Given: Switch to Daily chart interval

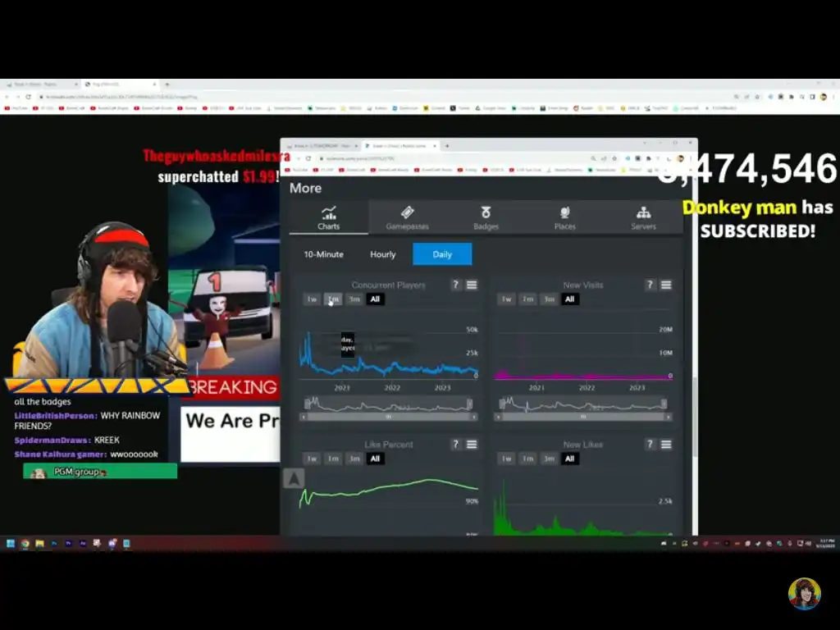Looking at the screenshot, I should pyautogui.click(x=442, y=254).
